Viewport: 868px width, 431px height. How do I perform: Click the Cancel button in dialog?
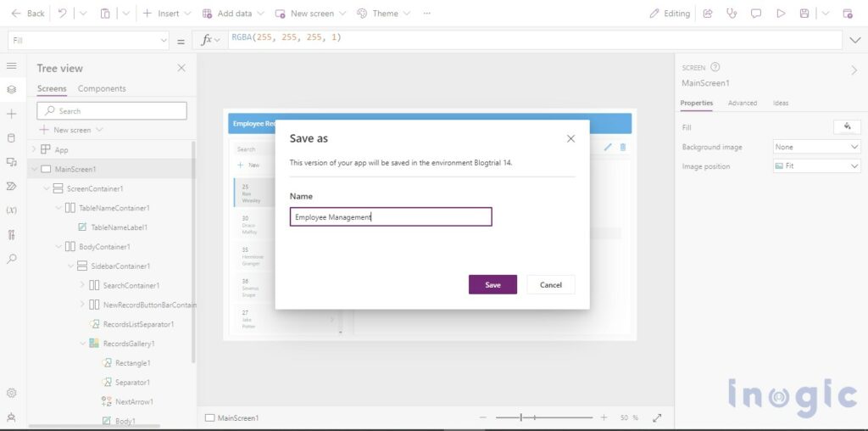[551, 285]
